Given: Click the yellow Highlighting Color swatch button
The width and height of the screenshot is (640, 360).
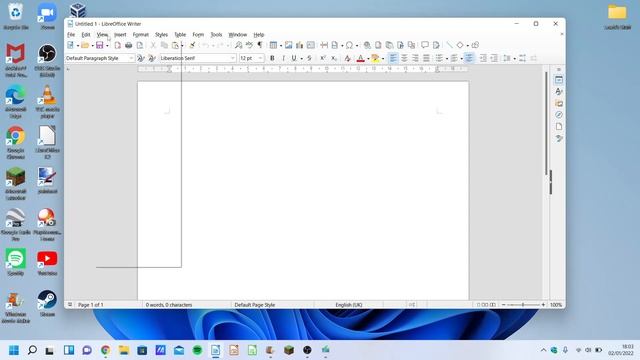Looking at the screenshot, I should click(375, 58).
